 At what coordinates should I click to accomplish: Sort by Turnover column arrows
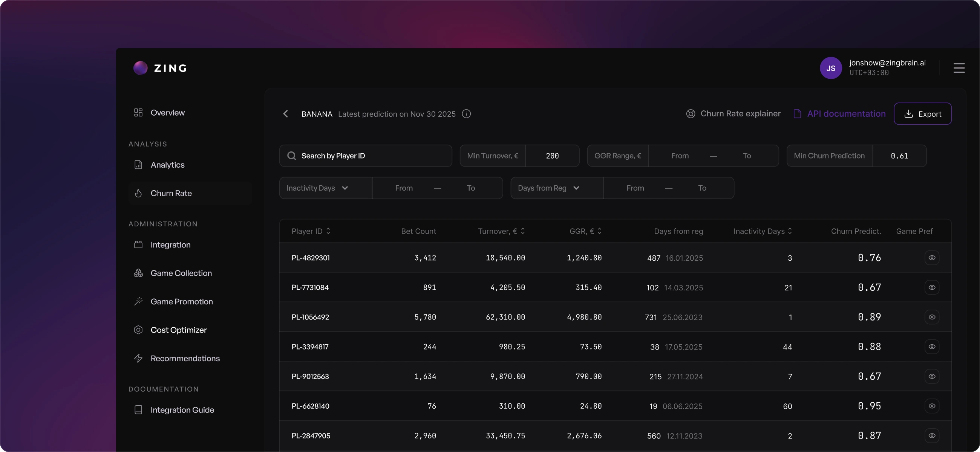point(523,231)
